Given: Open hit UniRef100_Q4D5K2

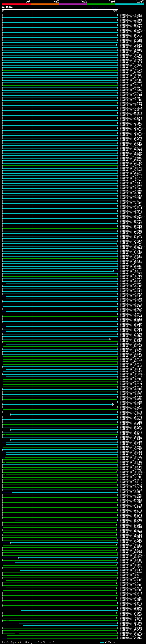Looking at the screenshot, I should pyautogui.click(x=131, y=638).
